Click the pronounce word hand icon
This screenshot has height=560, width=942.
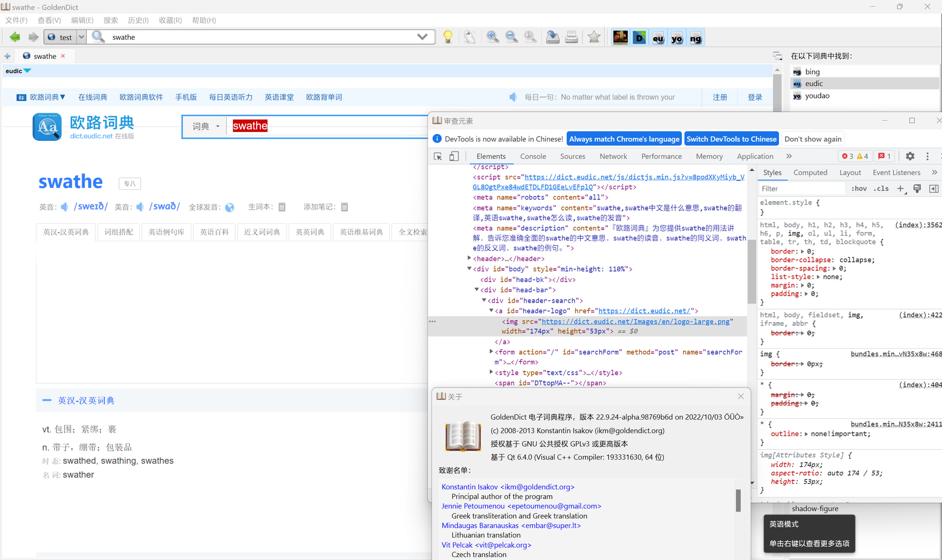470,37
